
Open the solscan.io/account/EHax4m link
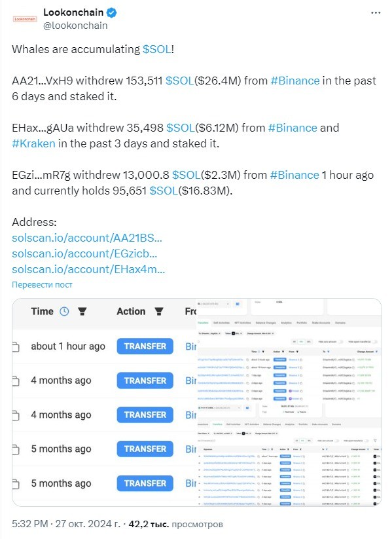point(88,270)
